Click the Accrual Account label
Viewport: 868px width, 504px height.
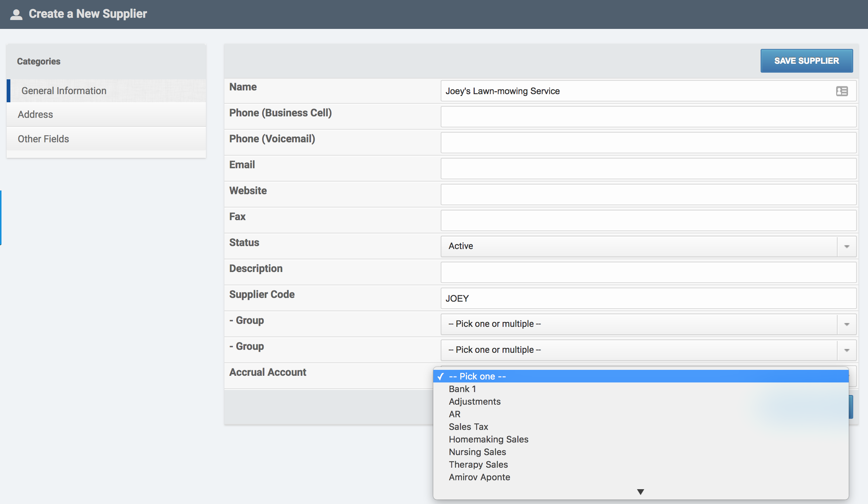coord(268,372)
